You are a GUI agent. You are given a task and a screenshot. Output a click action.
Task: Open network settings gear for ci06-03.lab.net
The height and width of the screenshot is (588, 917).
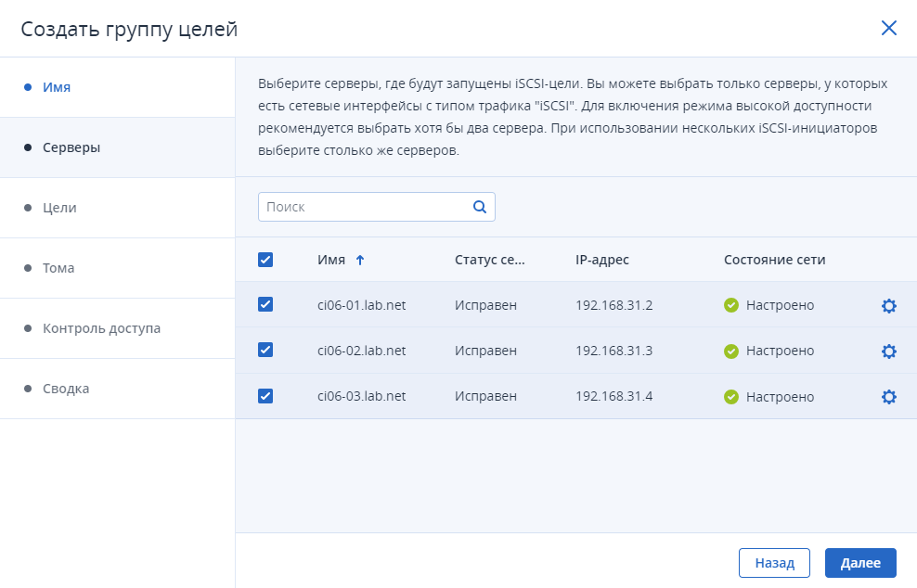[x=889, y=397]
